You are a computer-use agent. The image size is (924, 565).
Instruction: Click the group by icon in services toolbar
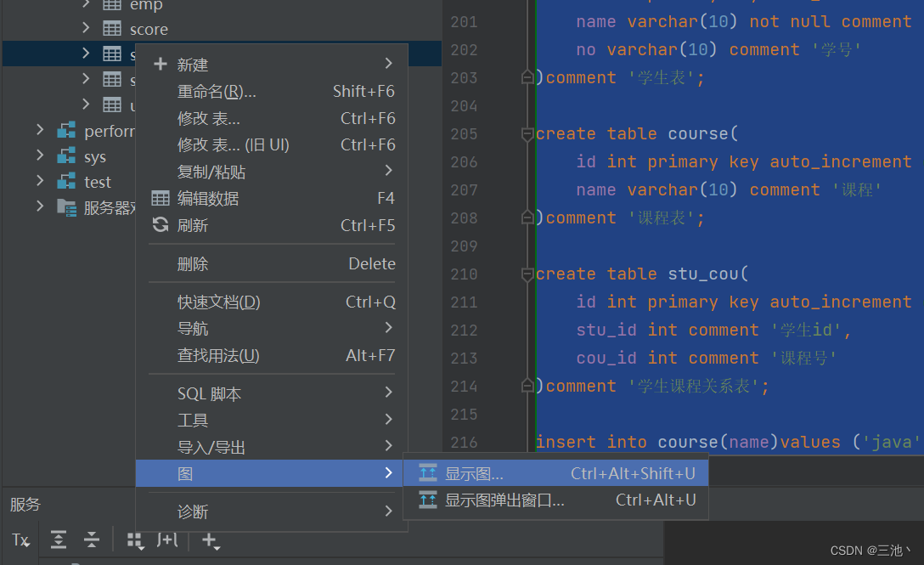tap(136, 540)
